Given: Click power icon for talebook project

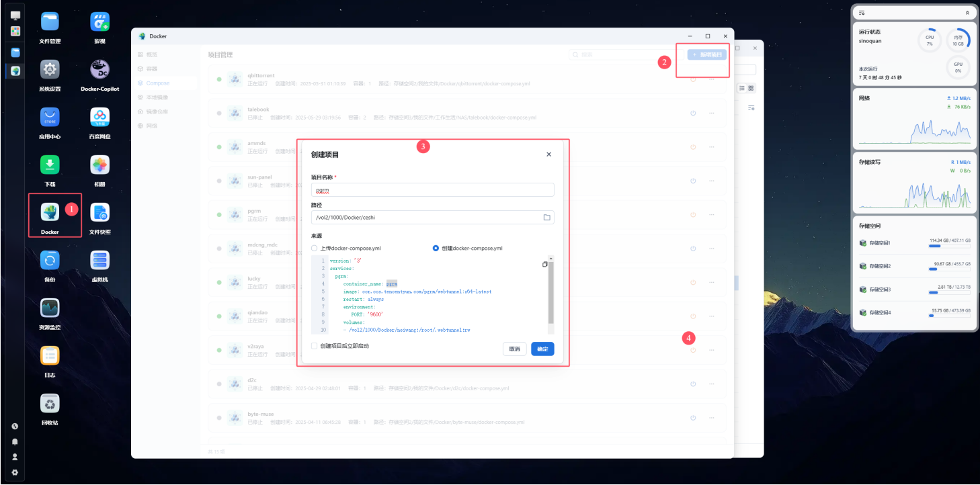Looking at the screenshot, I should [x=693, y=113].
